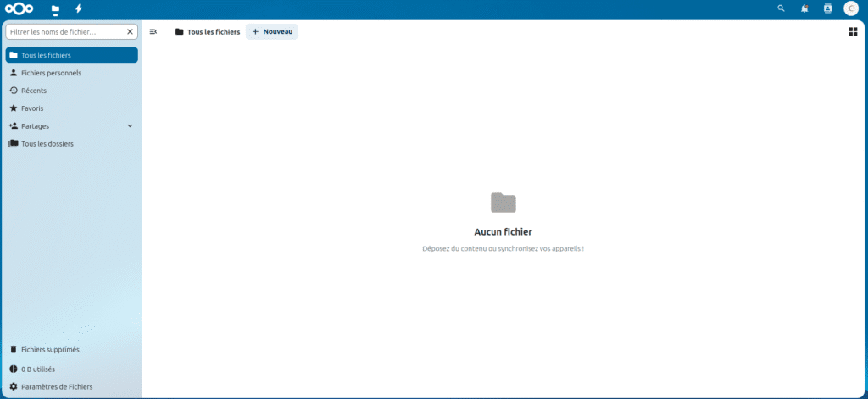Open Paramètres de Fichiers
The width and height of the screenshot is (868, 399).
pos(57,386)
